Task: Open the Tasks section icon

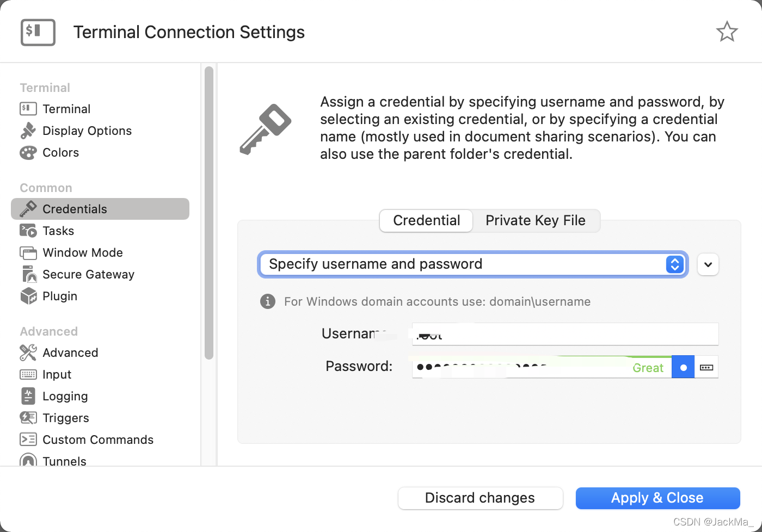Action: click(x=28, y=231)
